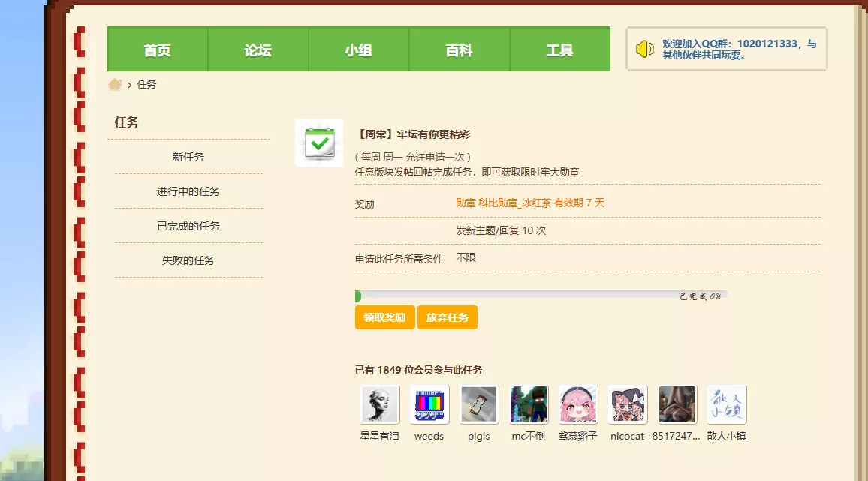The height and width of the screenshot is (481, 868).
Task: Open pigis member avatar
Action: pyautogui.click(x=478, y=404)
